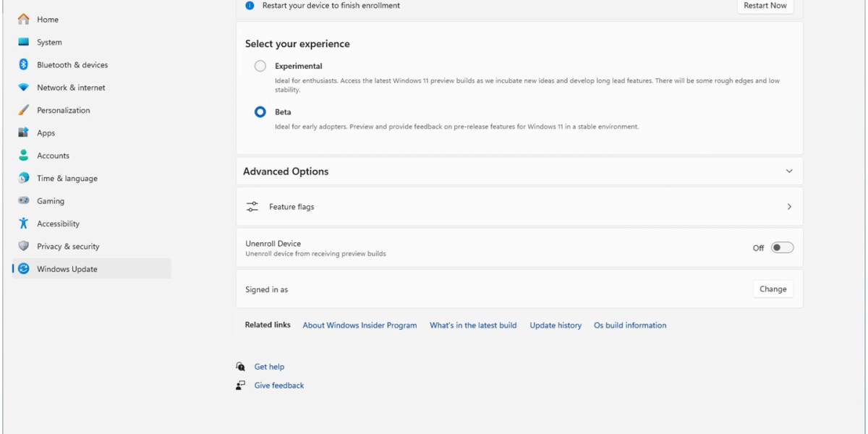Screen dimensions: 868x434
Task: Click the Privacy & security shield icon
Action: pos(24,246)
